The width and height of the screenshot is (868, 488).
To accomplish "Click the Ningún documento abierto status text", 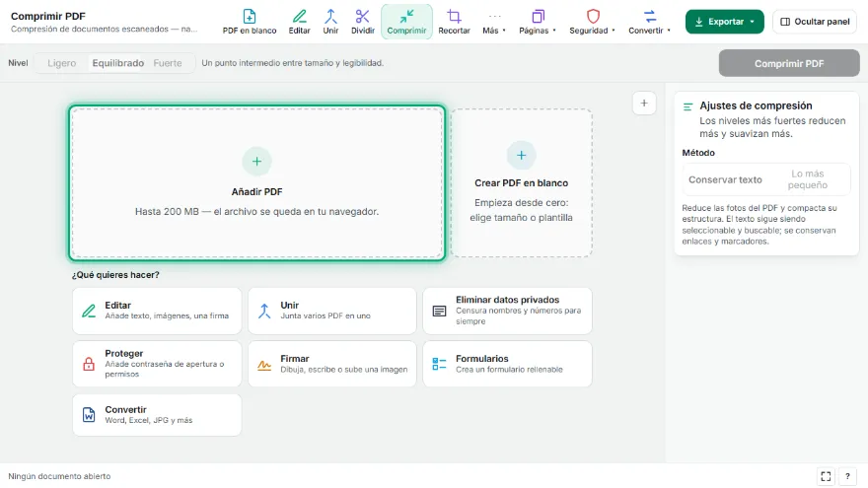I will [59, 476].
